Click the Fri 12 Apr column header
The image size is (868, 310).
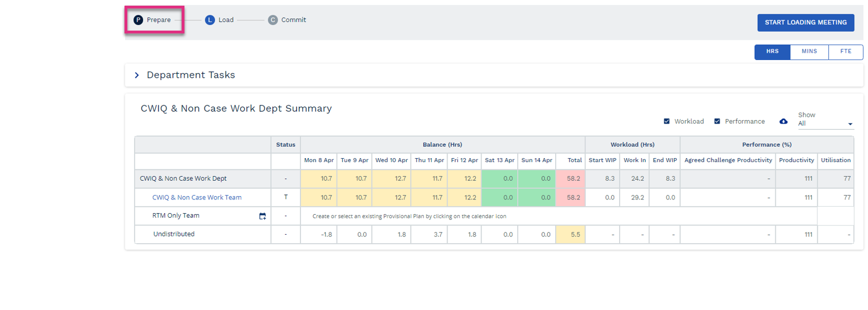pos(465,160)
